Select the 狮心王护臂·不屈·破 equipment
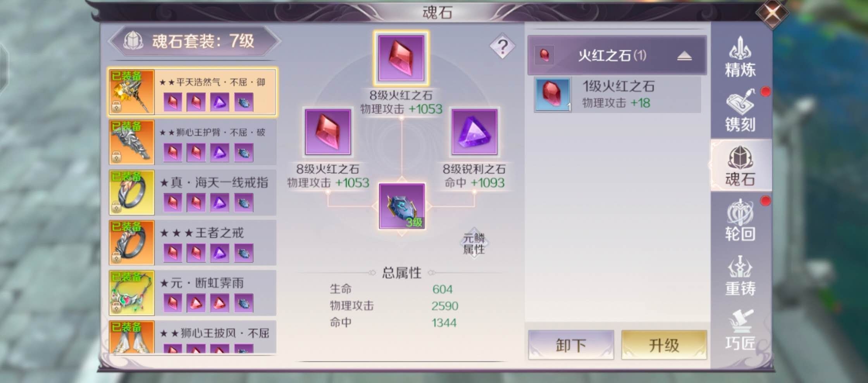This screenshot has height=383, width=868. pyautogui.click(x=193, y=142)
